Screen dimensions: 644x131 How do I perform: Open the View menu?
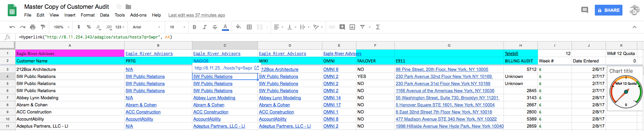point(54,15)
